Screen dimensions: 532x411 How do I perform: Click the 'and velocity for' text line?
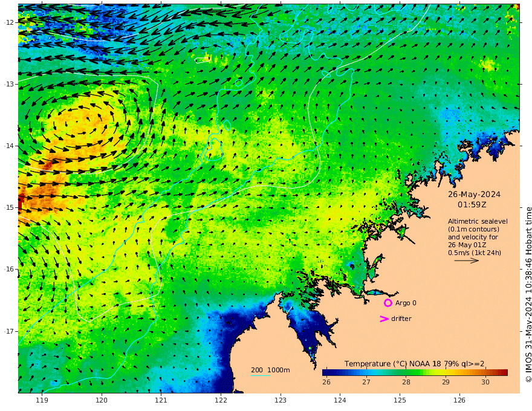click(x=473, y=237)
